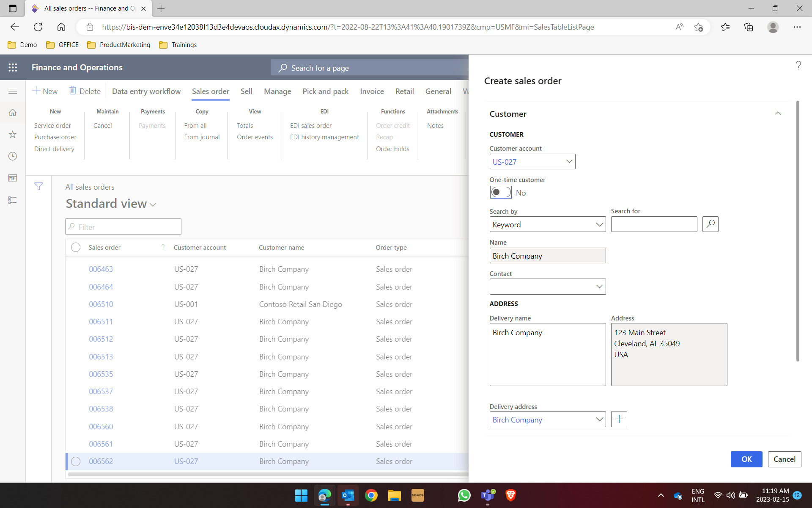Open Recent clock icon in sidebar
Screen dimensions: 812x508
click(13, 156)
